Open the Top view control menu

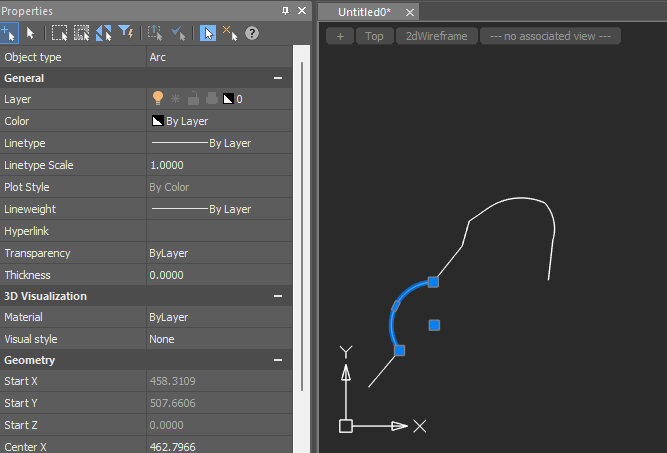tap(373, 36)
